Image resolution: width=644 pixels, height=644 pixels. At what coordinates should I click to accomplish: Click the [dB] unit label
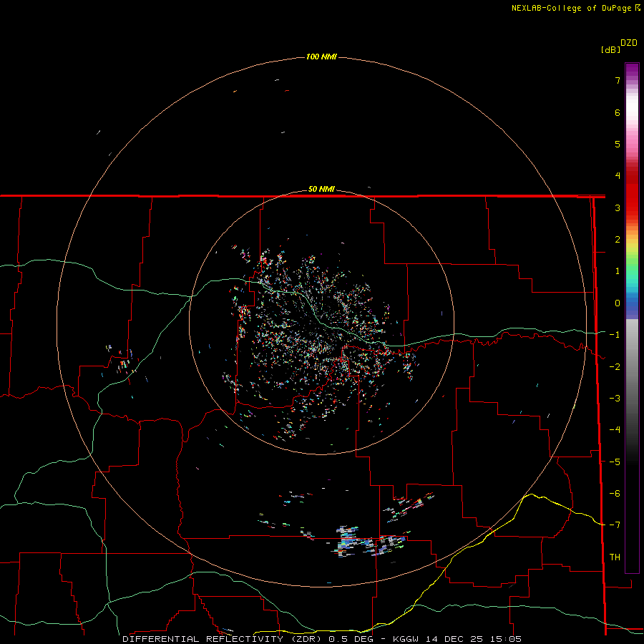[611, 49]
